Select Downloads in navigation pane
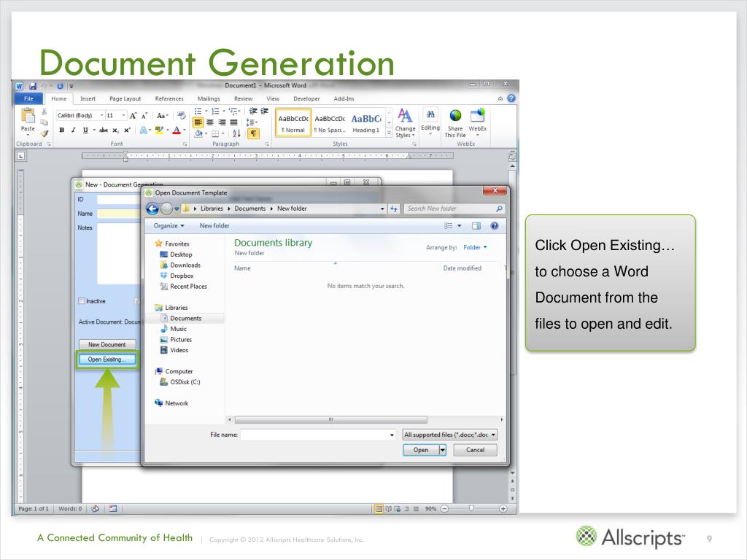 coord(181,265)
